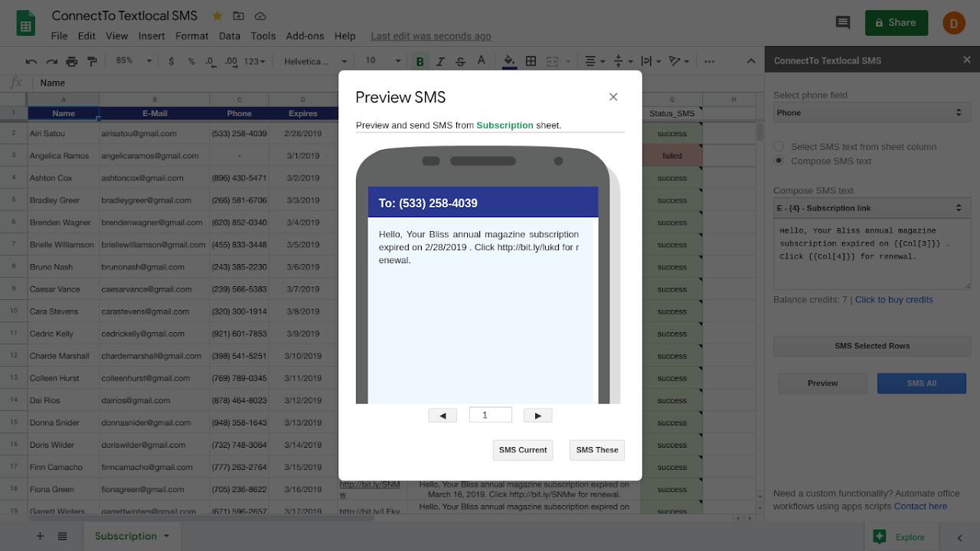Viewport: 980px width, 551px height.
Task: Open the comment history icon
Action: coord(843,23)
